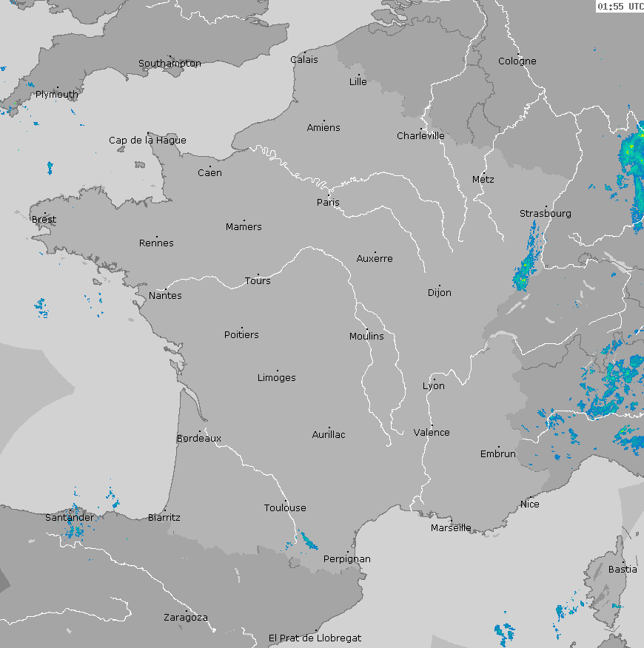This screenshot has height=648, width=644.
Task: Select the Bastia label on Corsica
Action: click(622, 570)
